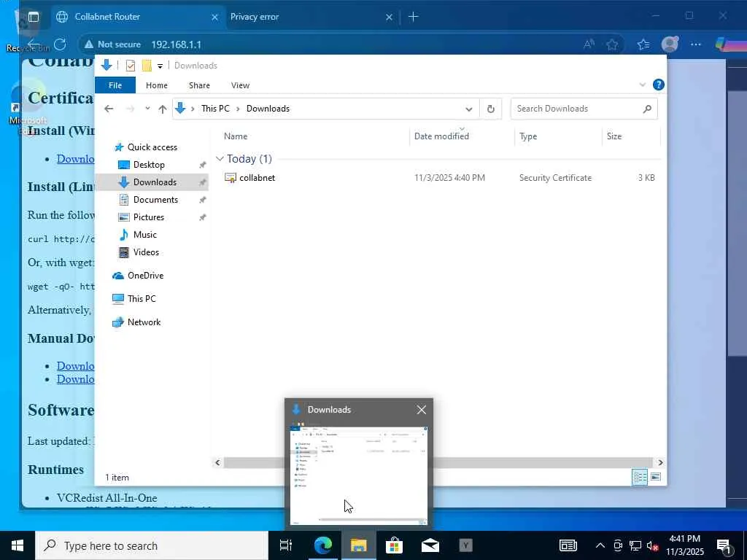The width and height of the screenshot is (747, 560).
Task: Switch to the Privacy error browser tab
Action: pyautogui.click(x=312, y=17)
